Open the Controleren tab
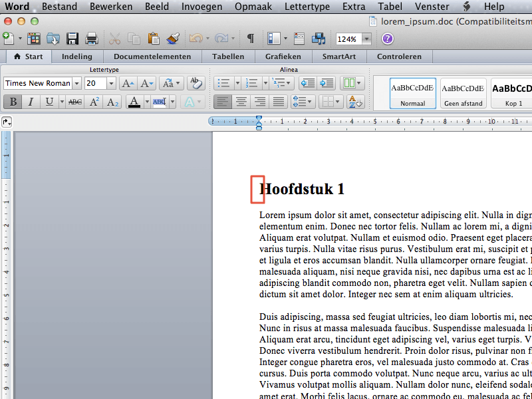Viewport: 532px width, 399px height. point(400,57)
